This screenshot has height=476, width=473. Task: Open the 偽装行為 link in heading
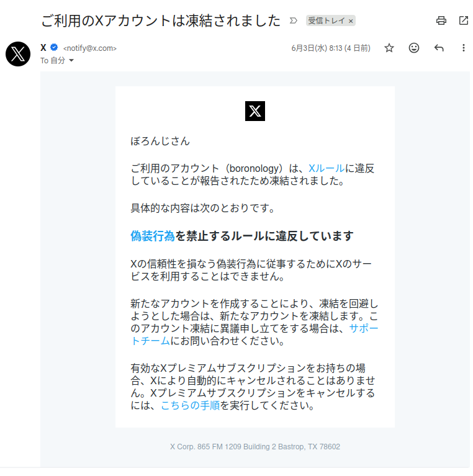pyautogui.click(x=153, y=236)
